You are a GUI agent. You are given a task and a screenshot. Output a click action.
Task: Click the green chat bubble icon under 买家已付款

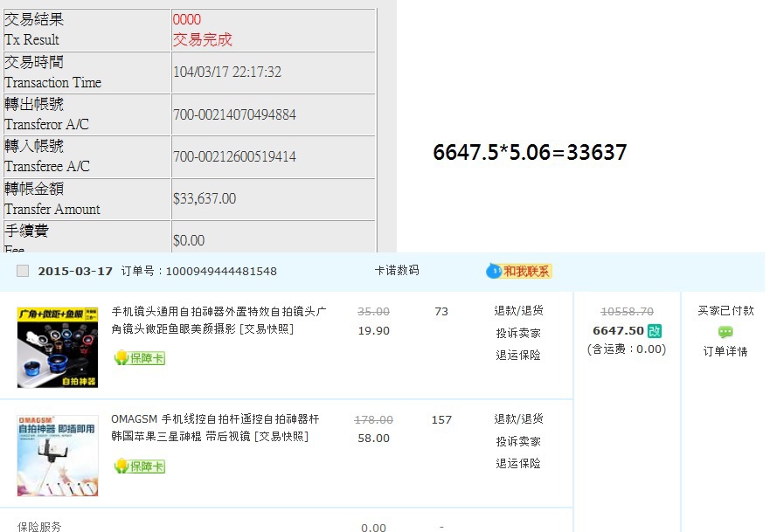[725, 332]
